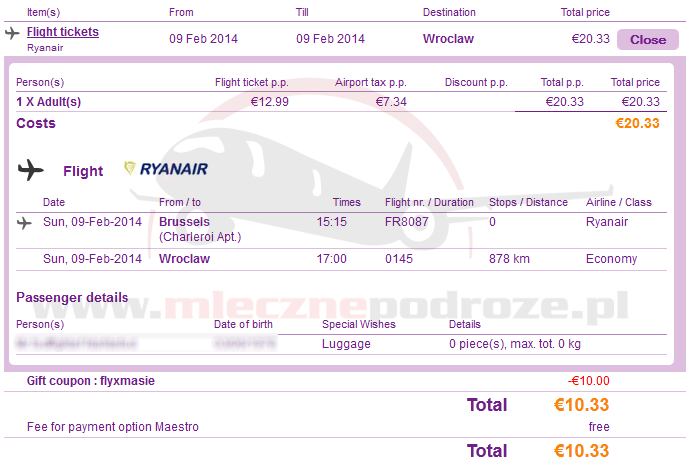This screenshot has width=688, height=462.
Task: Click the 15:15 departure time
Action: coord(332,222)
